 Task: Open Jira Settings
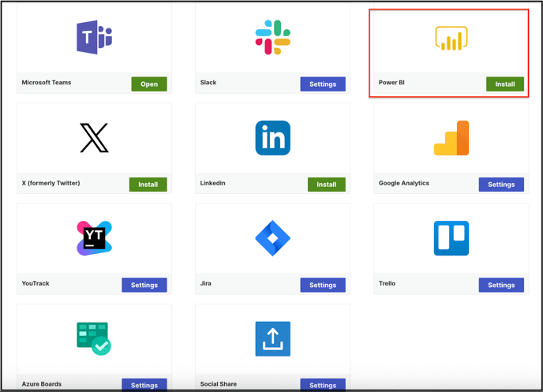(323, 285)
